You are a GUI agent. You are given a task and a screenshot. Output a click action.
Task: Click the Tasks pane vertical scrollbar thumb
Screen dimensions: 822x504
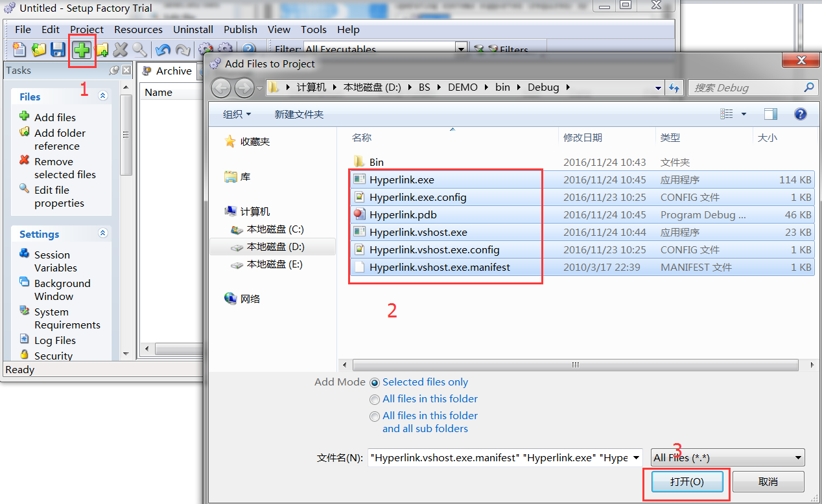click(x=127, y=134)
